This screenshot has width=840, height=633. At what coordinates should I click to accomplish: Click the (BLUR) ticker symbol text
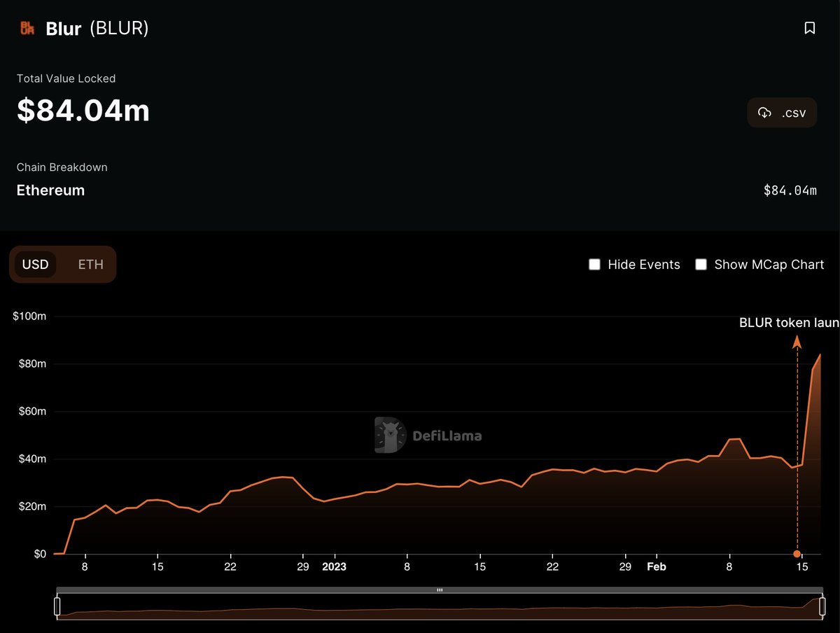pos(119,29)
